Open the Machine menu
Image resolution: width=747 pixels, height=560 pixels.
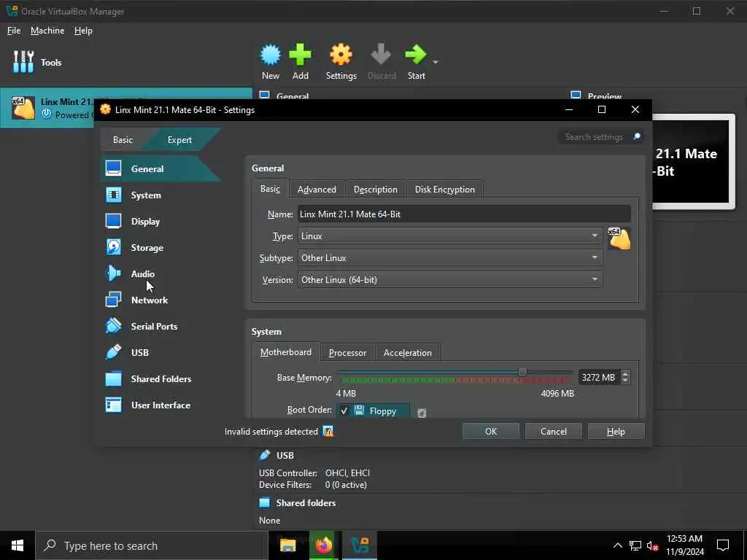[x=47, y=31]
